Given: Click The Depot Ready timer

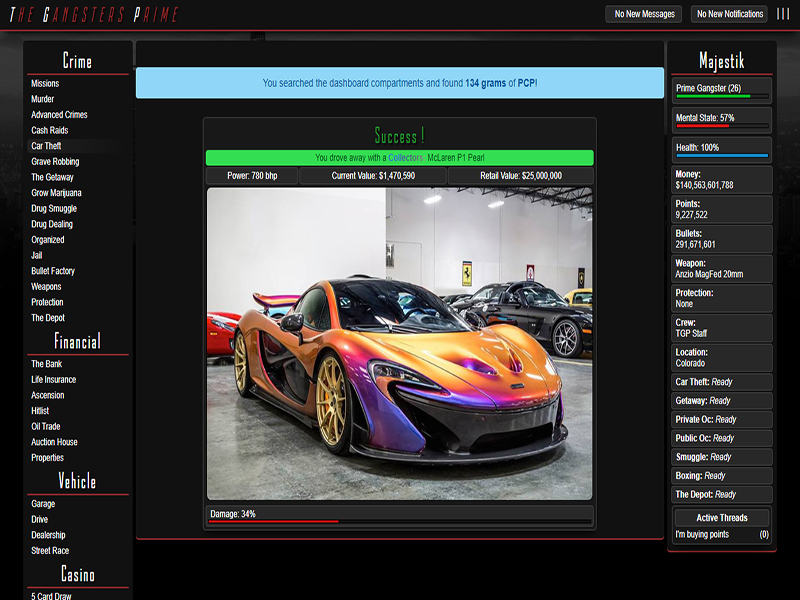Looking at the screenshot, I should coord(721,494).
